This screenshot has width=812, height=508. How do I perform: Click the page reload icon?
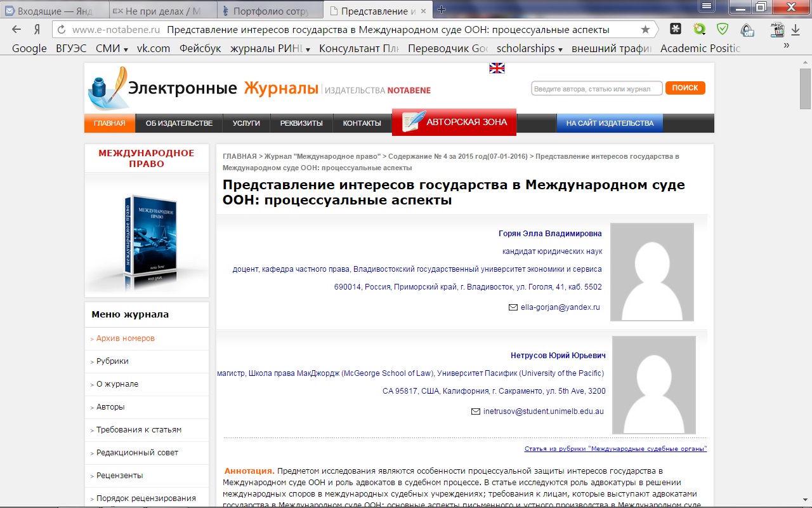pyautogui.click(x=62, y=30)
